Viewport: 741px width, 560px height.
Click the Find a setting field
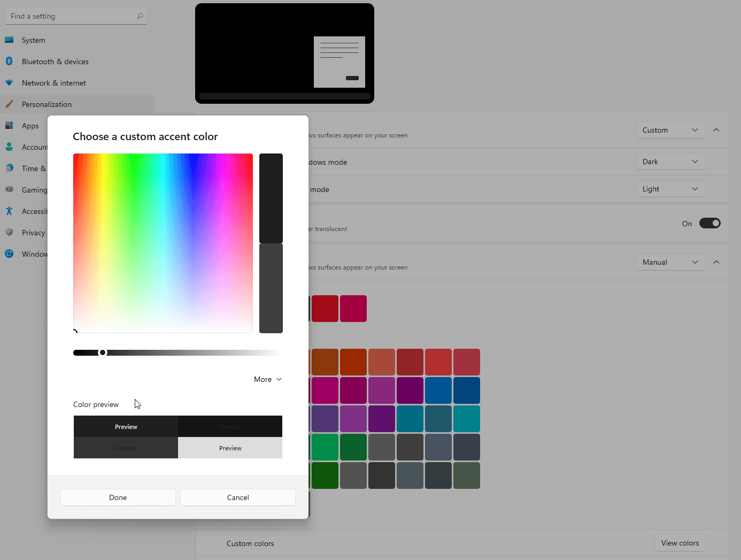(76, 16)
